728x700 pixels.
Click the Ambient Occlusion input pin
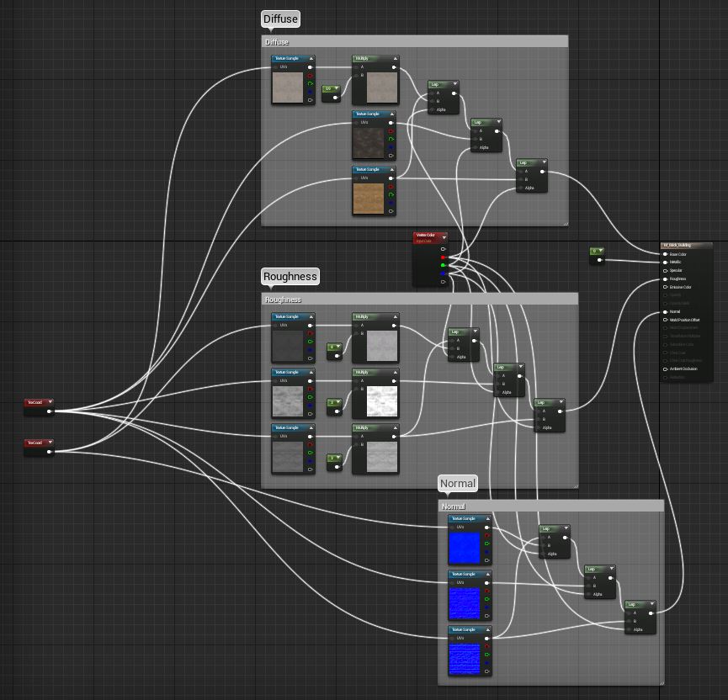tap(666, 369)
